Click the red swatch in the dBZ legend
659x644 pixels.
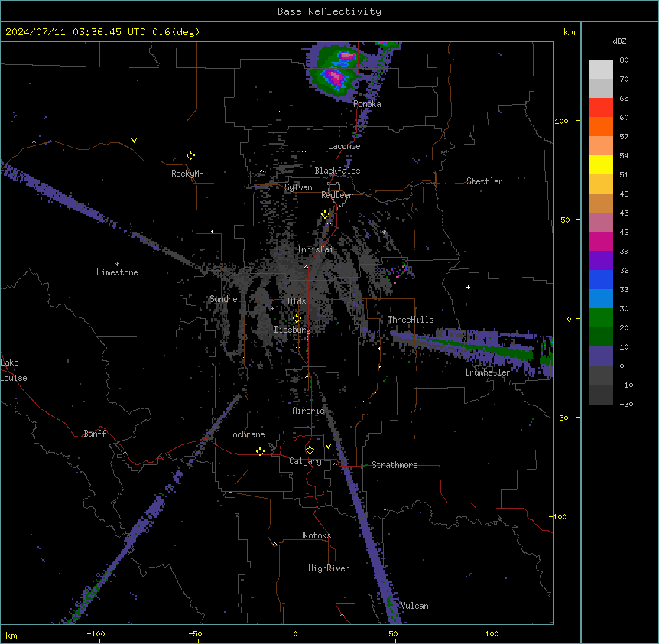601,107
